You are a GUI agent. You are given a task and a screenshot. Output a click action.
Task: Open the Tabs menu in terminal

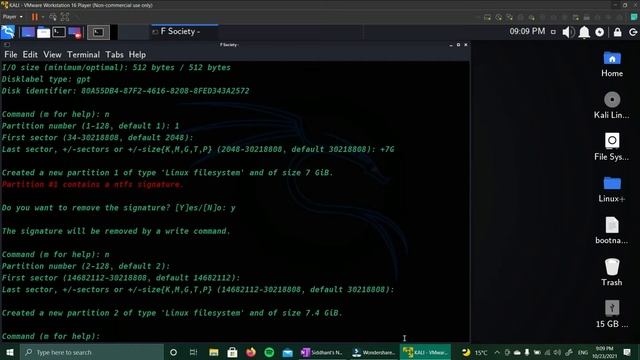coord(114,55)
